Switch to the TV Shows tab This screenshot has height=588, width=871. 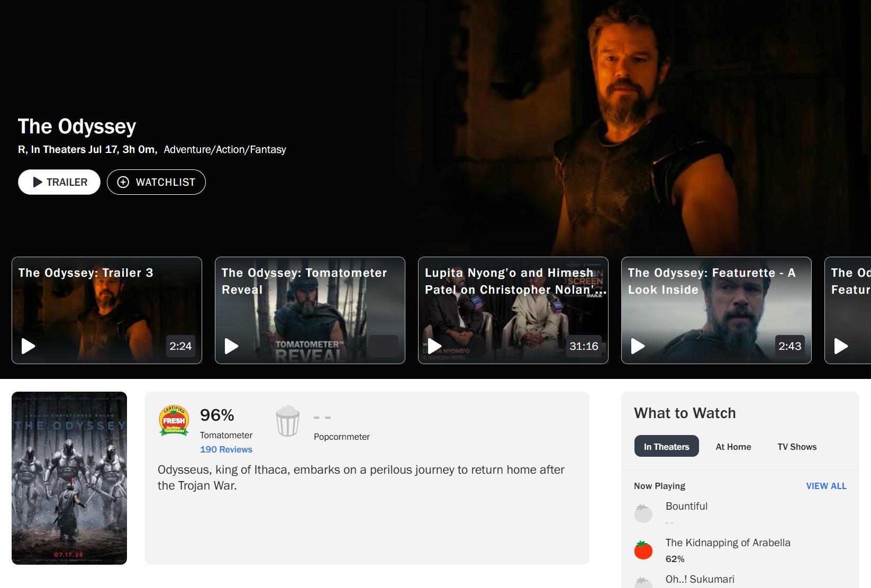pyautogui.click(x=797, y=447)
